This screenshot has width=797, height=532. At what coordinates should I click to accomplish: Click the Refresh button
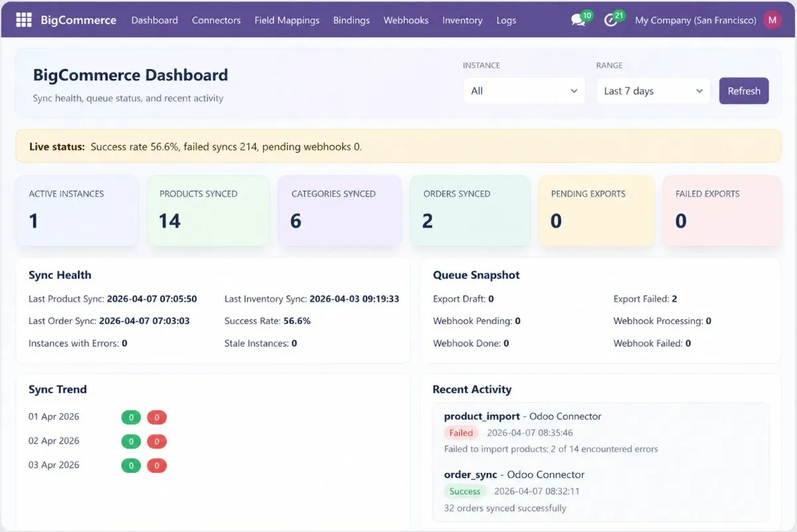click(x=744, y=91)
